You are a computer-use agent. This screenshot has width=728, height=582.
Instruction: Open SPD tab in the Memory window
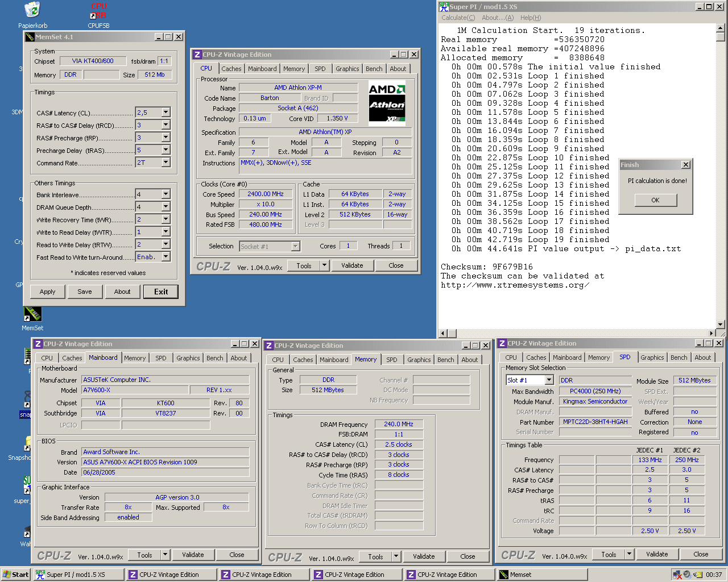(x=392, y=360)
